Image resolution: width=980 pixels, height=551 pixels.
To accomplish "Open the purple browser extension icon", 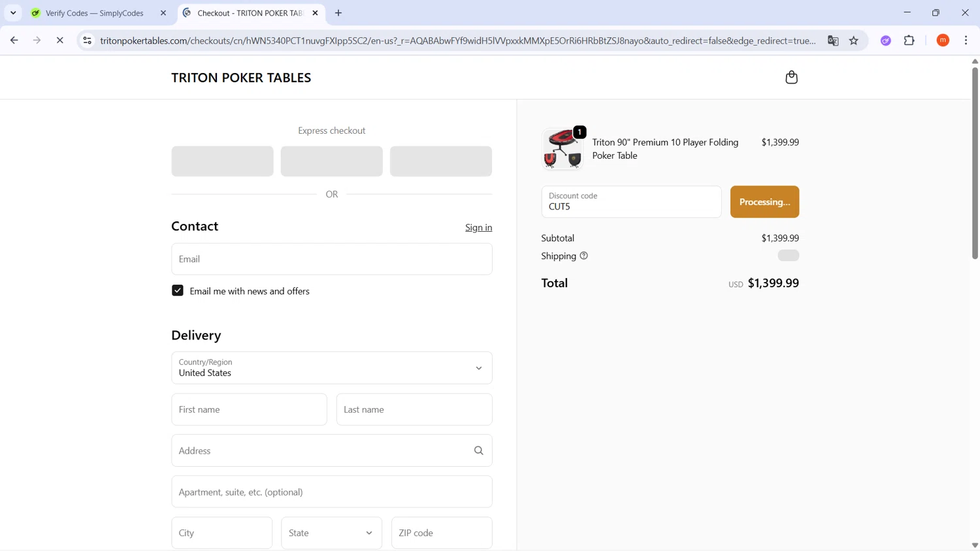I will click(x=886, y=40).
